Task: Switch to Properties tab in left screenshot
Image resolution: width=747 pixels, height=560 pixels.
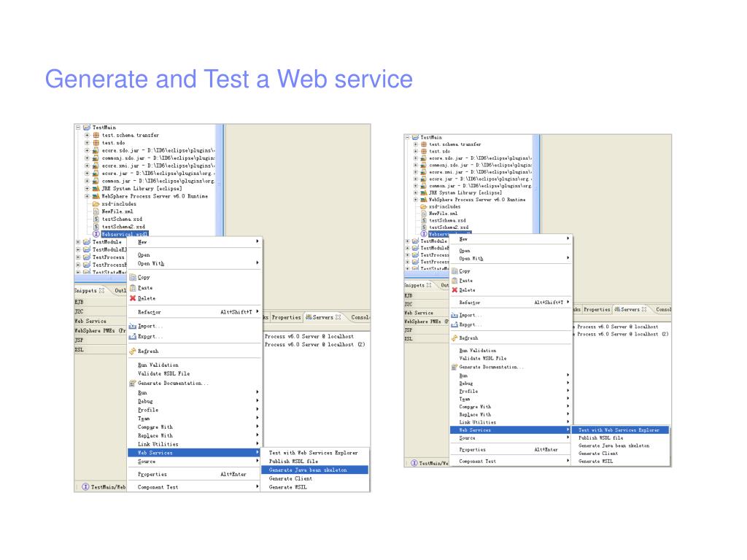Action: pos(286,318)
